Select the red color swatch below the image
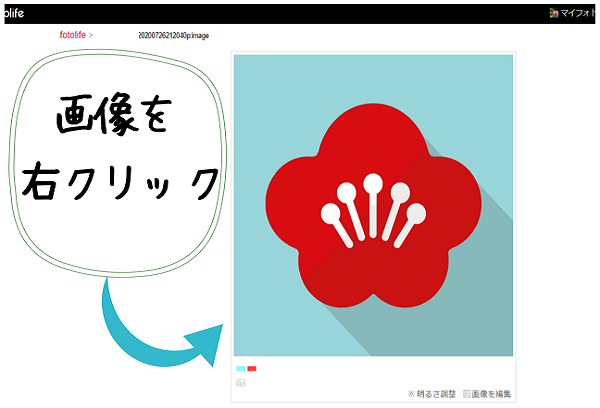This screenshot has width=600, height=408. [252, 369]
